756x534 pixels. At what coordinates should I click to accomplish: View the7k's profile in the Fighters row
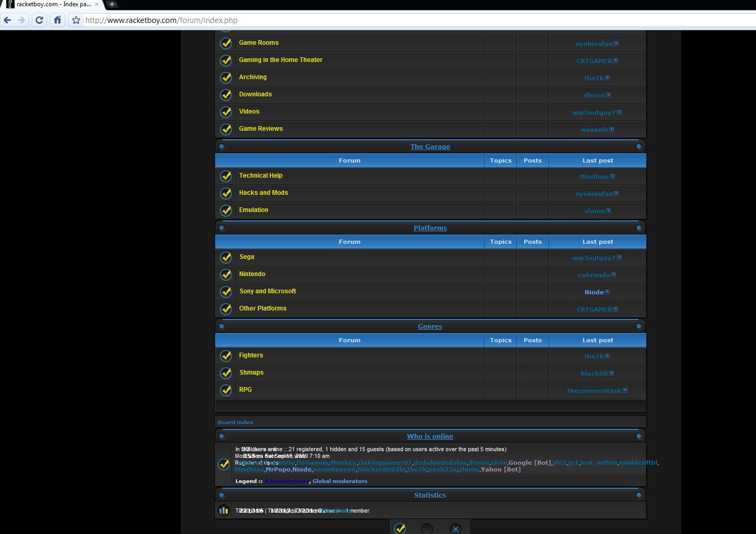594,356
